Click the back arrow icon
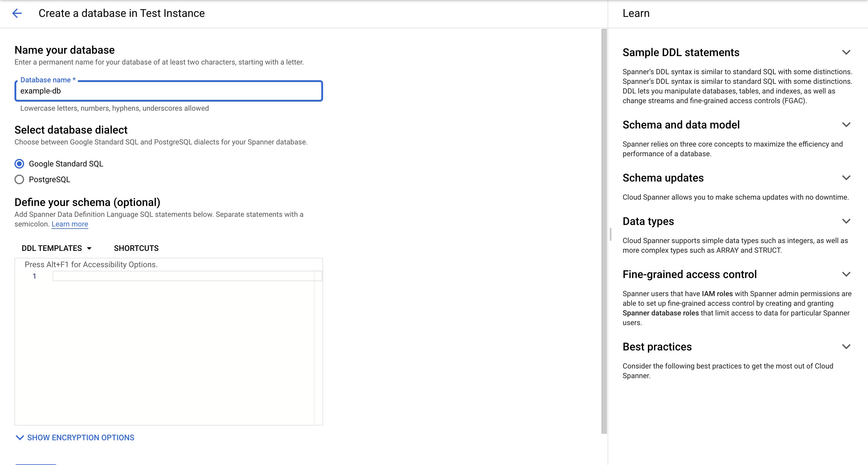The image size is (868, 465). (17, 13)
